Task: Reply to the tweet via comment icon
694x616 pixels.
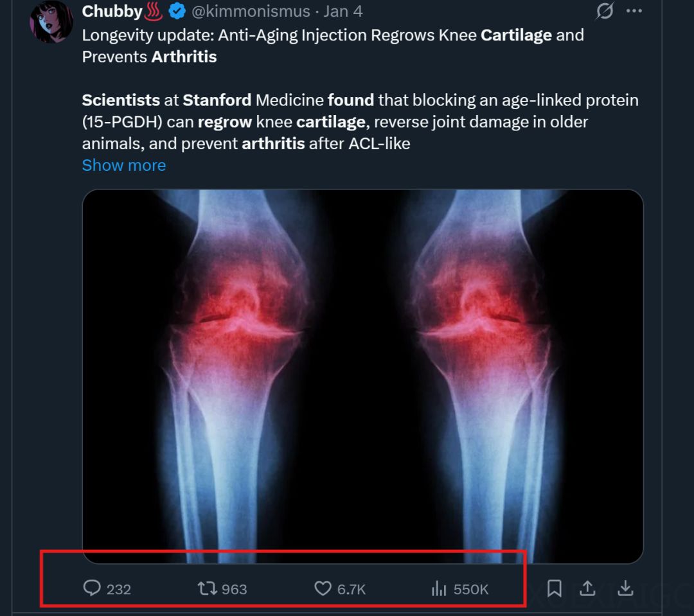Action: pos(93,588)
